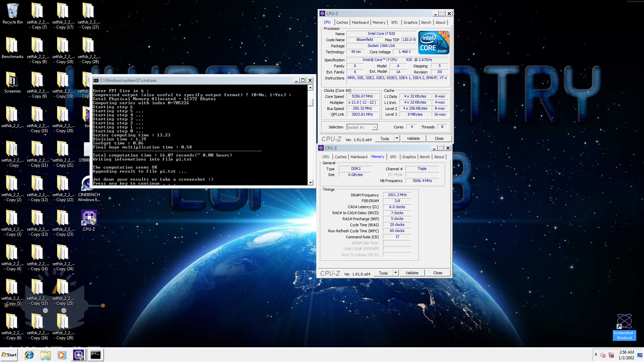Click the Start button
Screen dimensions: 644x362
point(9,355)
